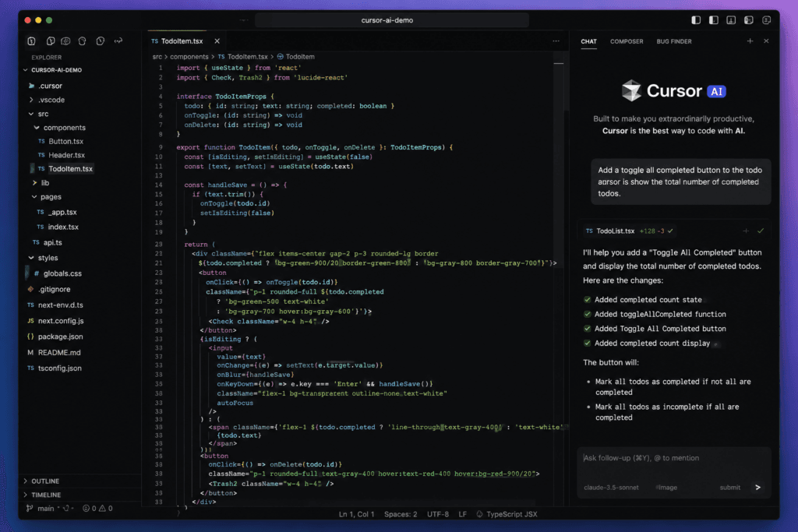The width and height of the screenshot is (798, 532).
Task: Open the customize layout icon at title bar's far right
Action: 767,20
